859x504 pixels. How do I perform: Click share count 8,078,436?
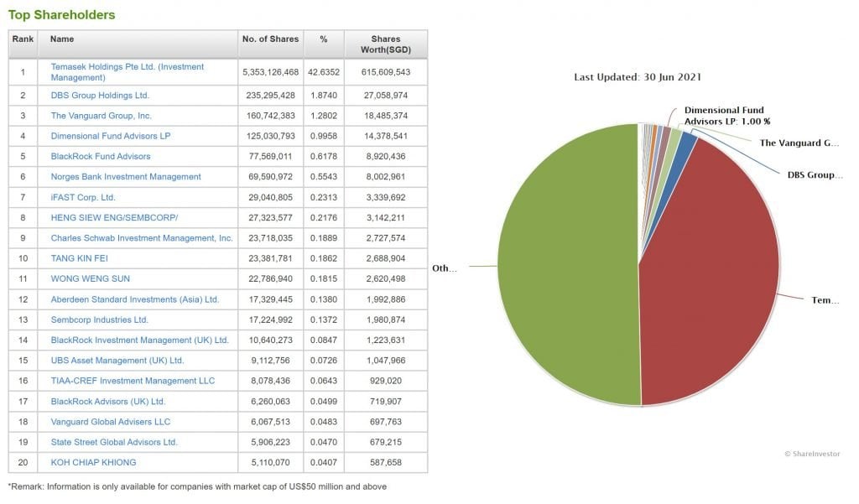point(271,380)
